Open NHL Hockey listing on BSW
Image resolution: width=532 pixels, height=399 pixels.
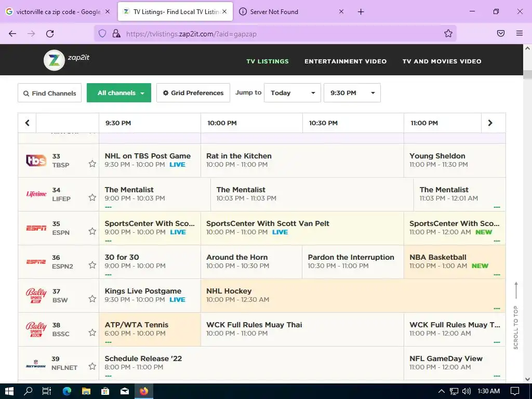pos(353,295)
